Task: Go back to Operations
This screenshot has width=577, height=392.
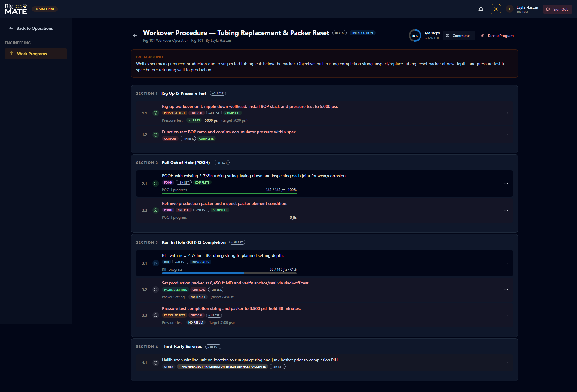Action: [x=31, y=28]
